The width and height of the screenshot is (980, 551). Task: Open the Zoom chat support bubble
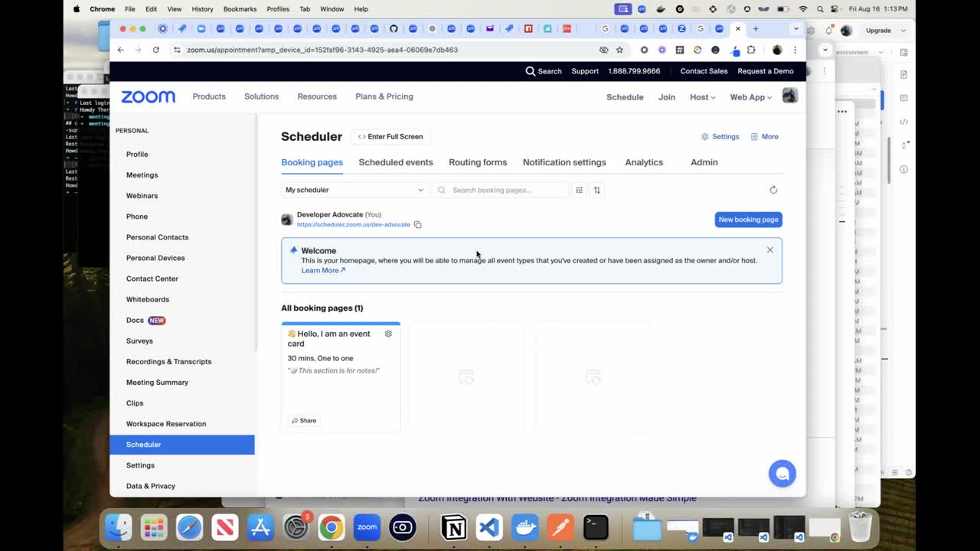[782, 474]
